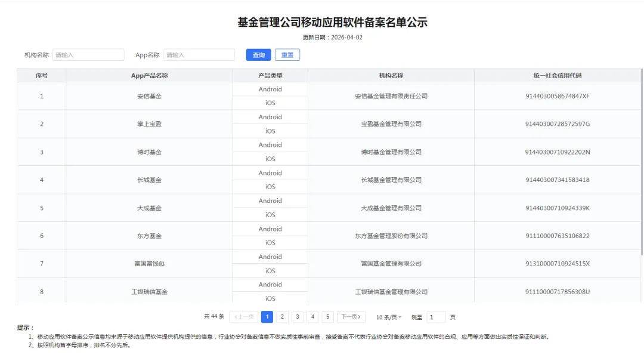Go to page 3 of results
The image size is (644, 358).
[x=298, y=316]
